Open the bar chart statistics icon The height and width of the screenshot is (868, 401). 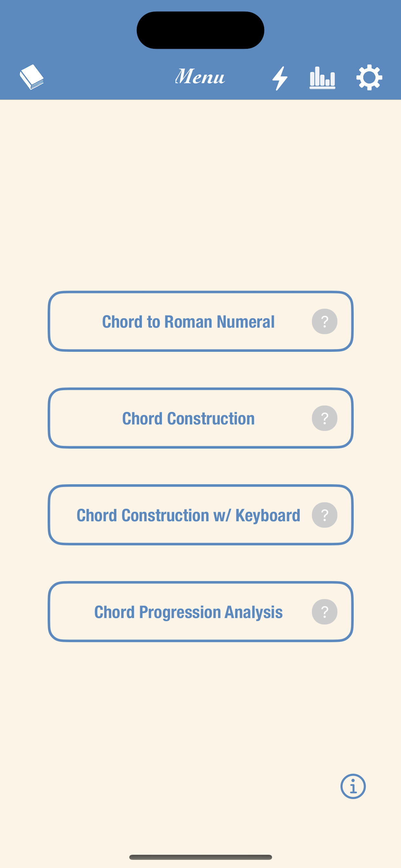tap(323, 78)
